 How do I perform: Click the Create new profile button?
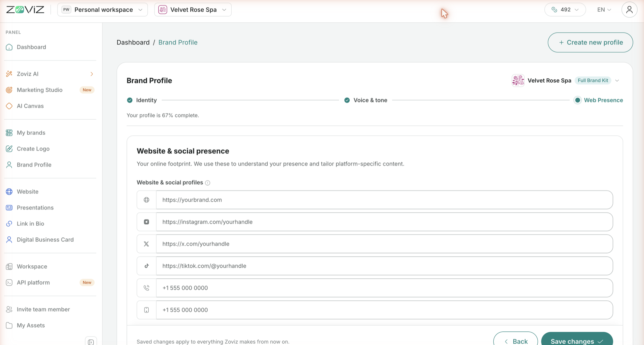pyautogui.click(x=590, y=42)
